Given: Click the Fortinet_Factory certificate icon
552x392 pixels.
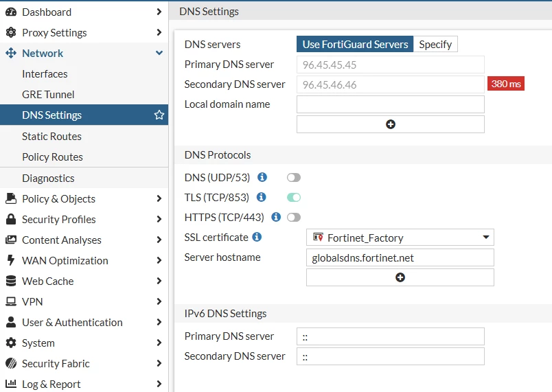Looking at the screenshot, I should click(x=318, y=238).
